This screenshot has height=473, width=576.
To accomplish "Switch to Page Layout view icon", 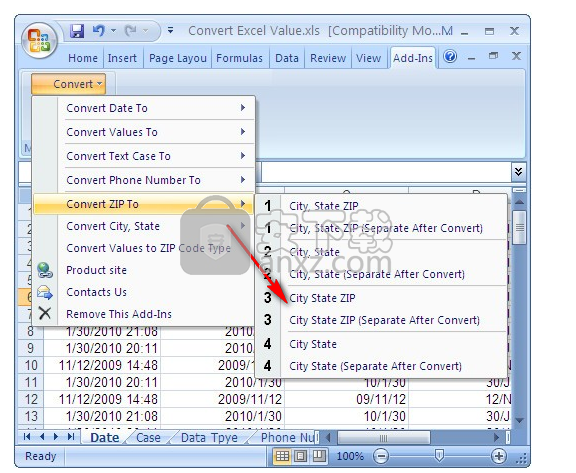I will tap(300, 456).
